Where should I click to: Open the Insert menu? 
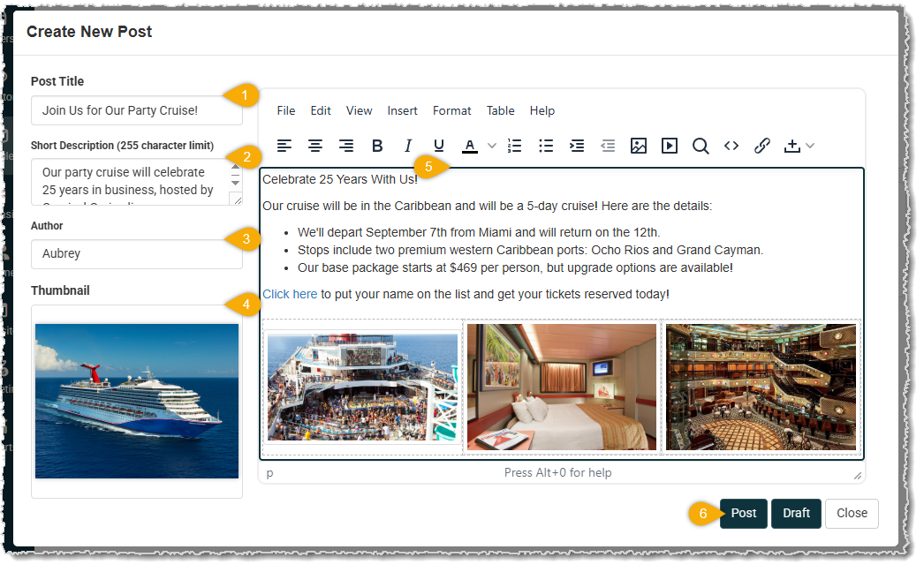coord(402,110)
